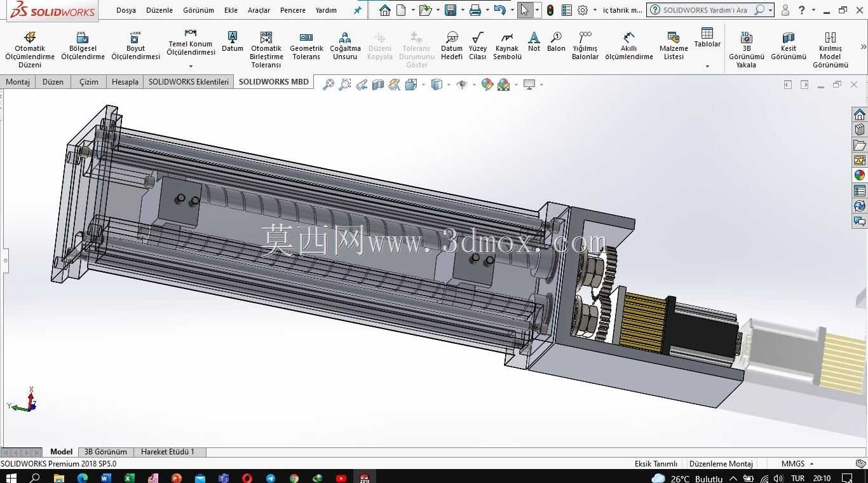Image resolution: width=868 pixels, height=483 pixels.
Task: Add a Geometrik Tolerans
Action: click(306, 46)
